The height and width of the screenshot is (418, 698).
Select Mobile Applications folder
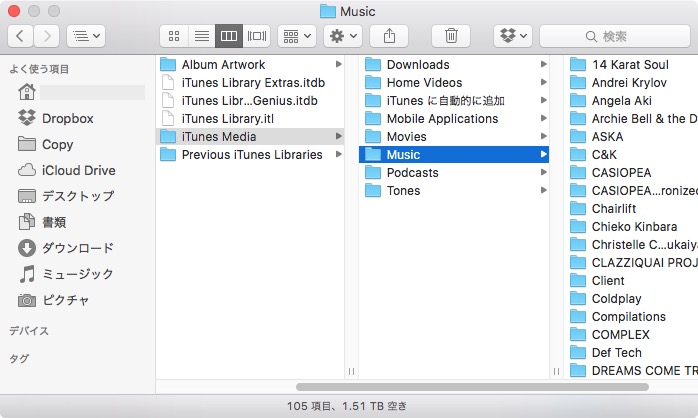click(x=454, y=119)
